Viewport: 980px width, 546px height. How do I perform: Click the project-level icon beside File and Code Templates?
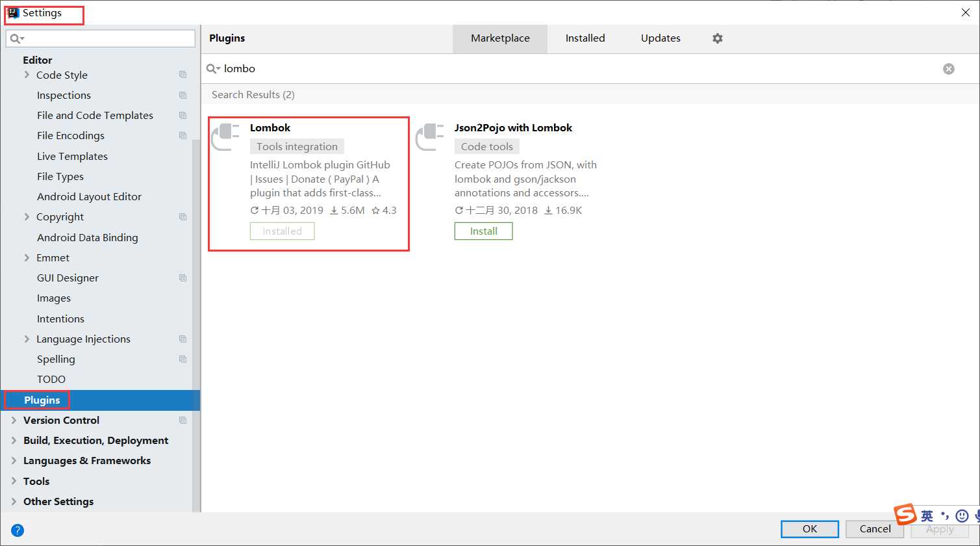tap(182, 116)
